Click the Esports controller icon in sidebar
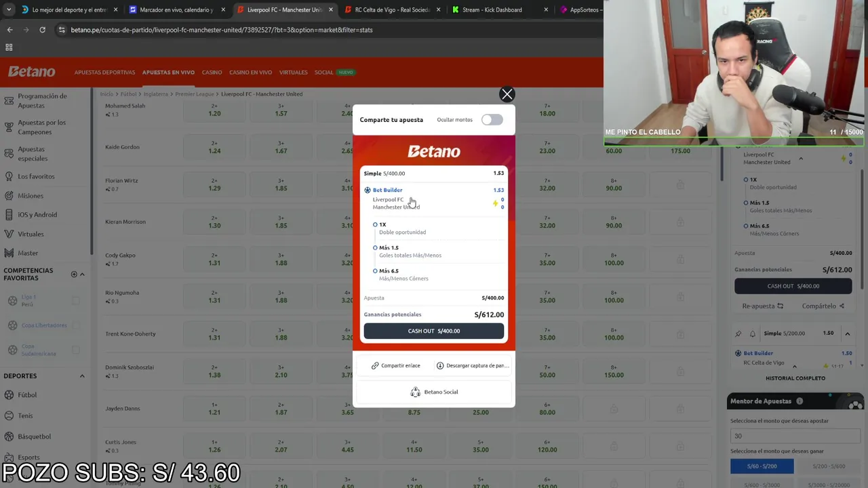 9,457
